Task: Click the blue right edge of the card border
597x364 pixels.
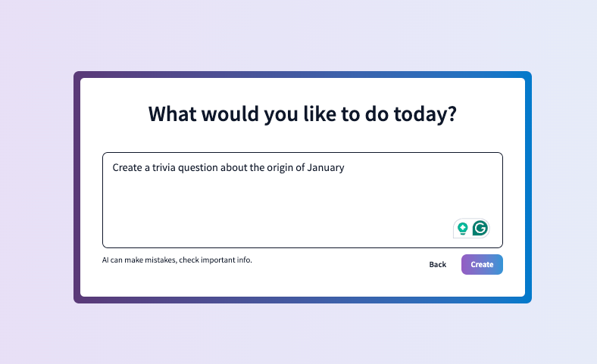Action: (x=529, y=187)
